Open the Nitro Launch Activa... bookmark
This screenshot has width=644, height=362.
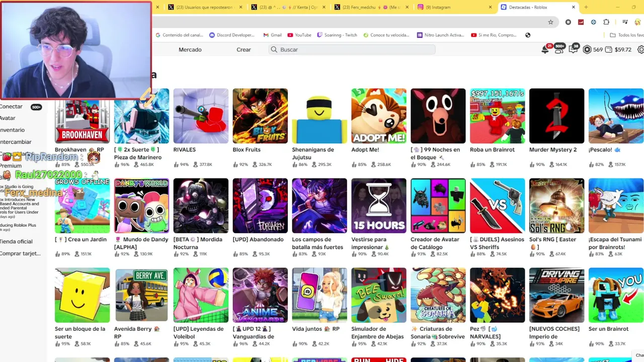[x=440, y=35]
